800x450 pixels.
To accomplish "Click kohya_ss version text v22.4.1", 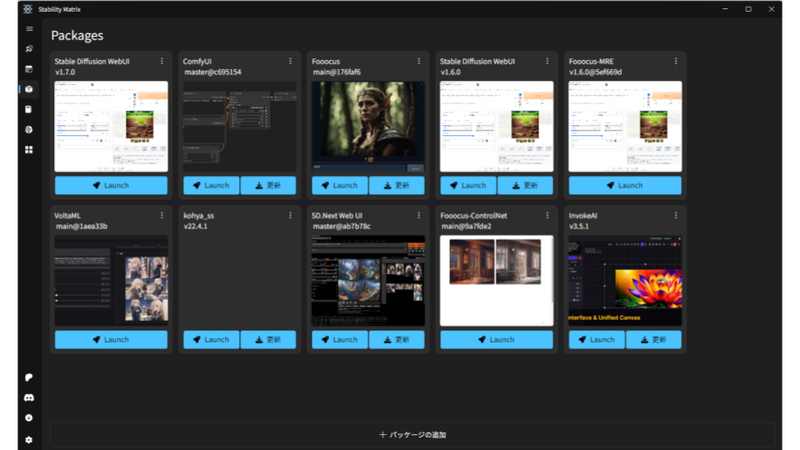I will pos(195,226).
